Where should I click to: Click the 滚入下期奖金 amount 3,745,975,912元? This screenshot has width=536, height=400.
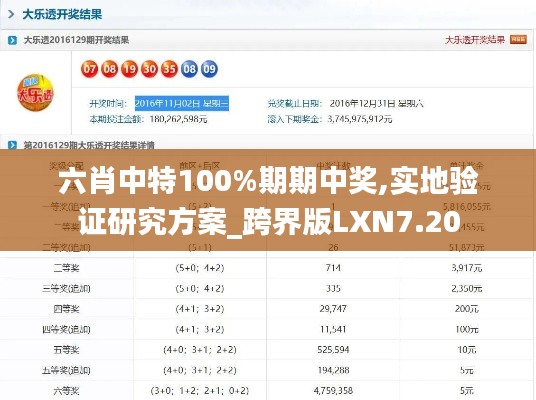coord(360,119)
